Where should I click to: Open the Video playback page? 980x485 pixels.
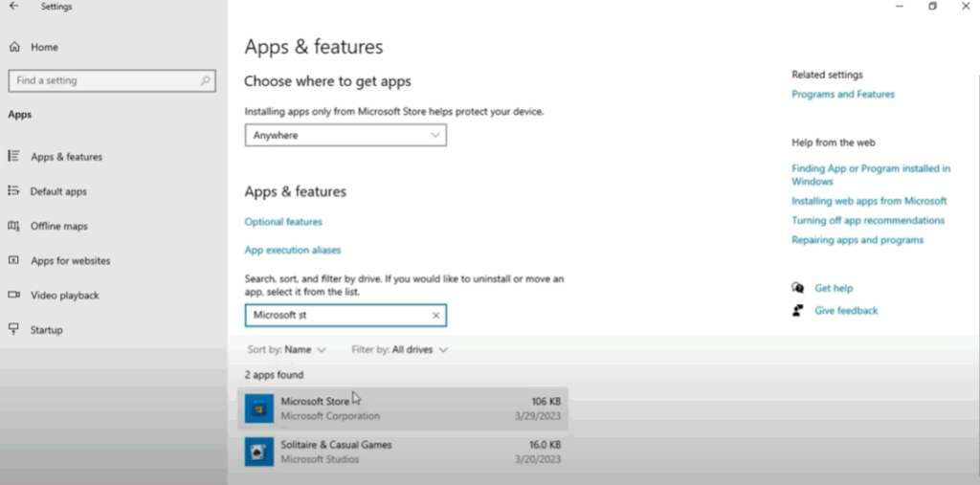[x=64, y=295]
